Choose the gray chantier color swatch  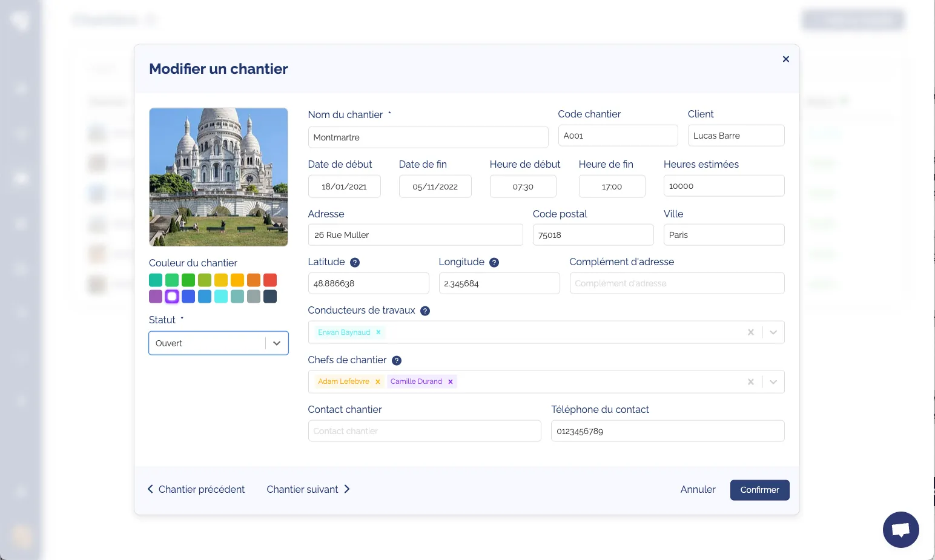254,296
